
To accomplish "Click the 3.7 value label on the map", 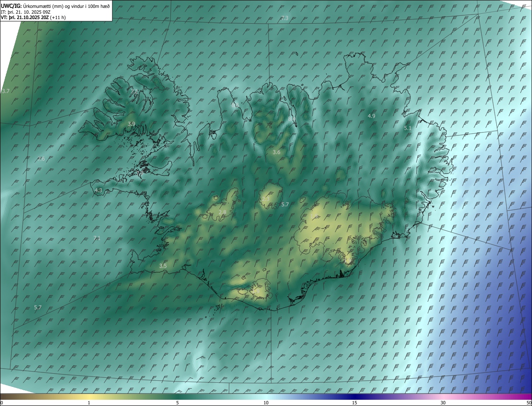I will point(5,91).
